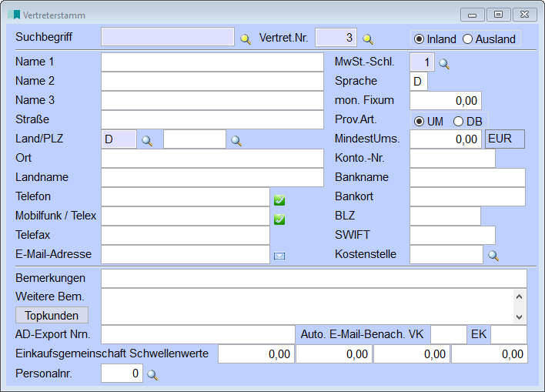Select UM provision type option
The image size is (545, 392).
419,121
